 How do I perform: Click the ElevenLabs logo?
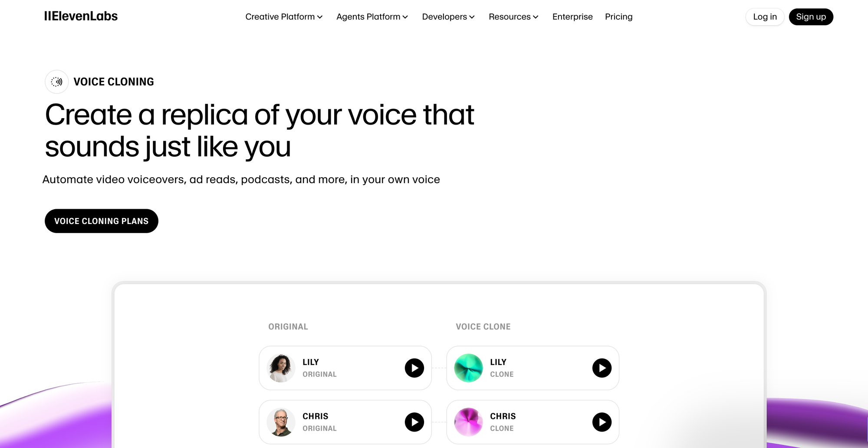[x=81, y=16]
